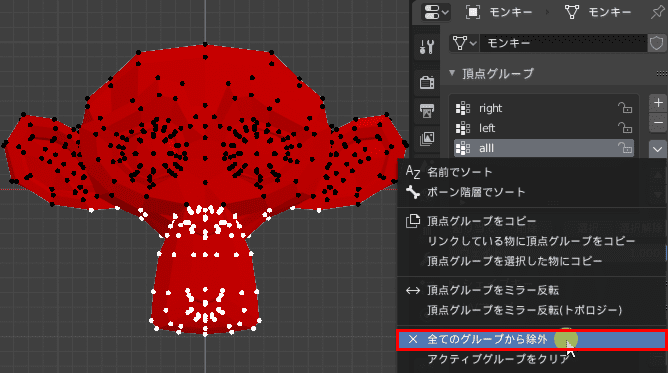Toggle fake user shield icon
Screen dimensions: 668x373
point(656,43)
